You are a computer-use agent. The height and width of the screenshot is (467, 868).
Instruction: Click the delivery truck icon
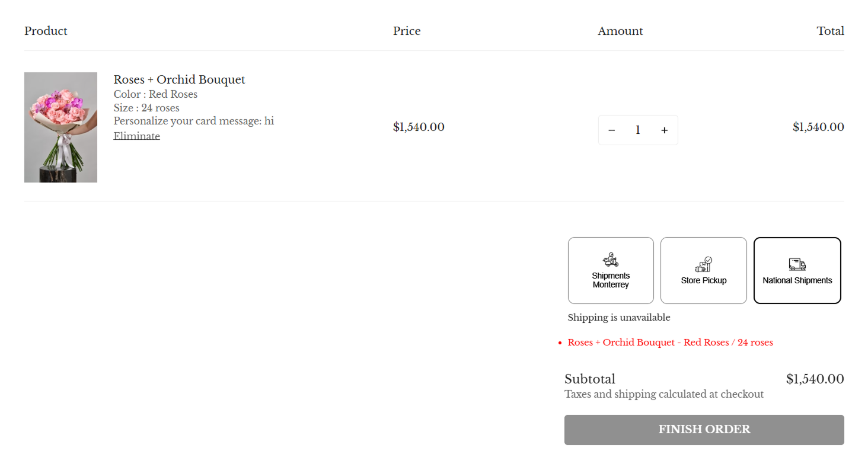click(x=797, y=264)
